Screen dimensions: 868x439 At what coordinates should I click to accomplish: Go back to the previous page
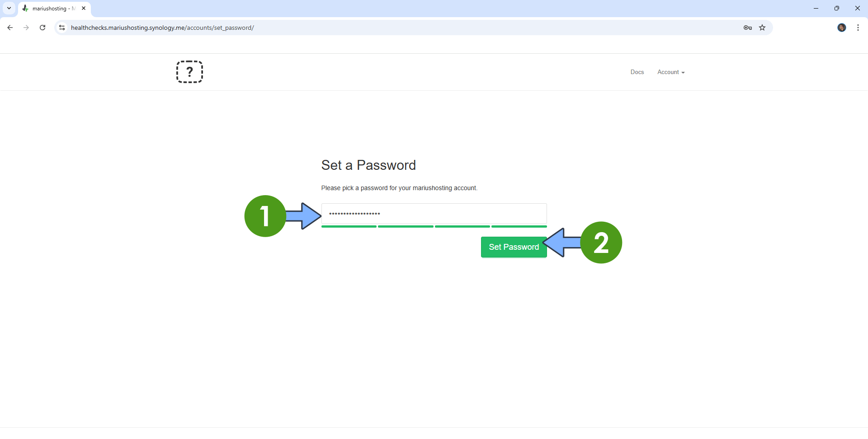click(x=10, y=28)
